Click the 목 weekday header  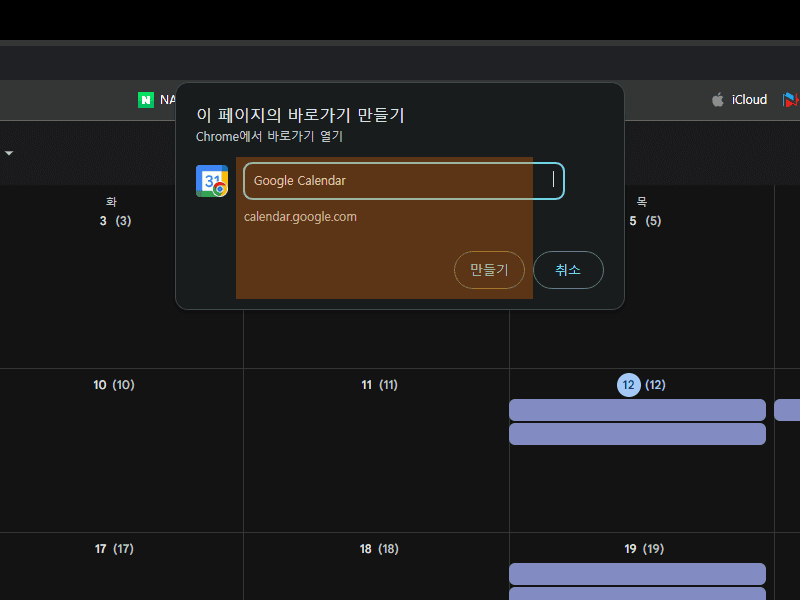pos(642,202)
